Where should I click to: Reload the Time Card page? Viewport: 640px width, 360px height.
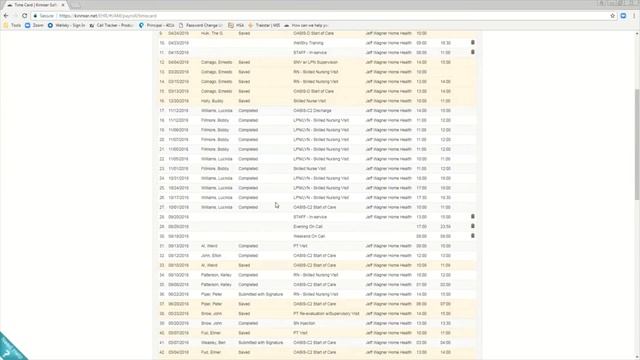coord(24,16)
